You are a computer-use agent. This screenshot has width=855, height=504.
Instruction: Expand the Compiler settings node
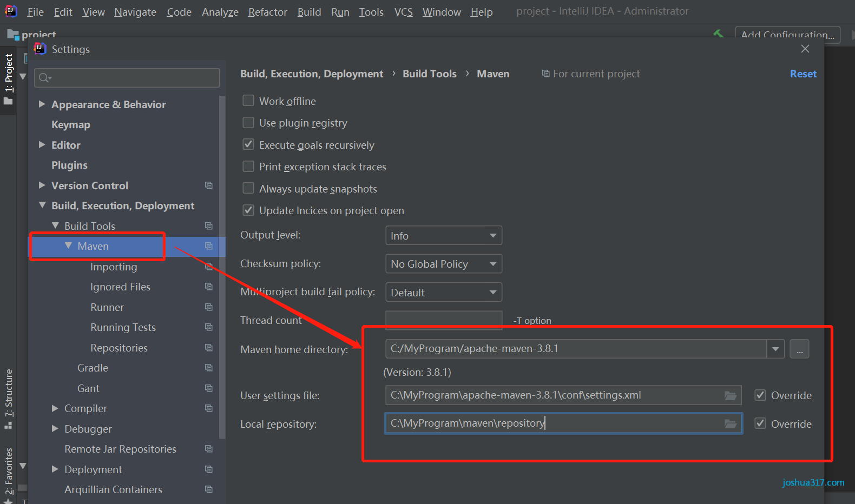click(55, 408)
